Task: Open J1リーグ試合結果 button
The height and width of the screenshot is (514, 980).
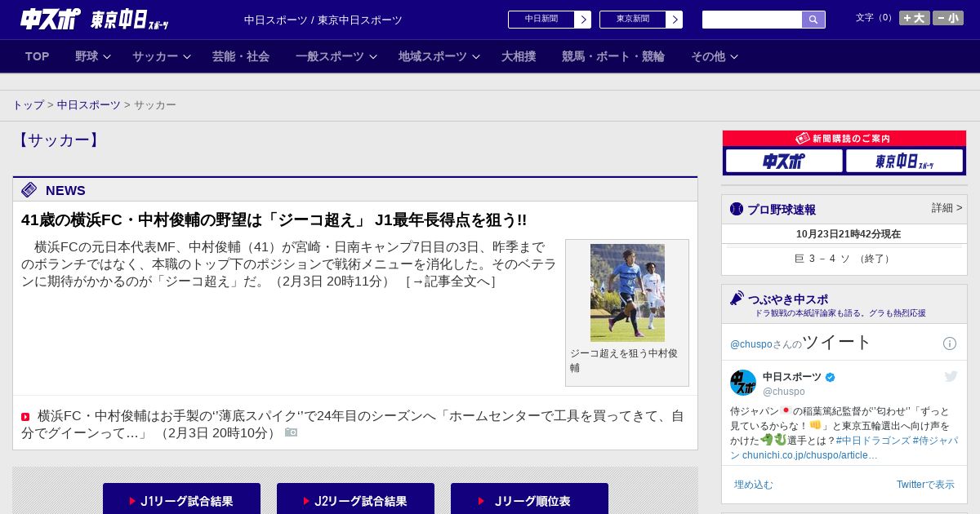Action: click(181, 498)
